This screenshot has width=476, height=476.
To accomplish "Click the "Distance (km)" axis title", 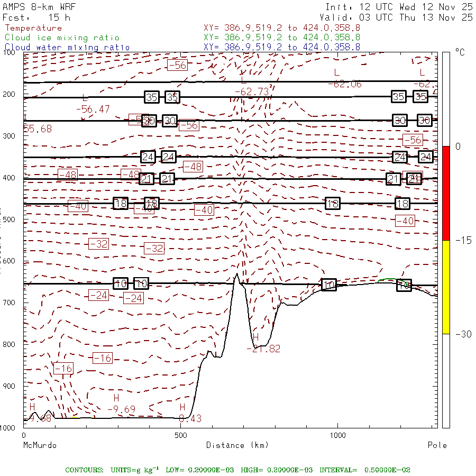I will [237, 445].
